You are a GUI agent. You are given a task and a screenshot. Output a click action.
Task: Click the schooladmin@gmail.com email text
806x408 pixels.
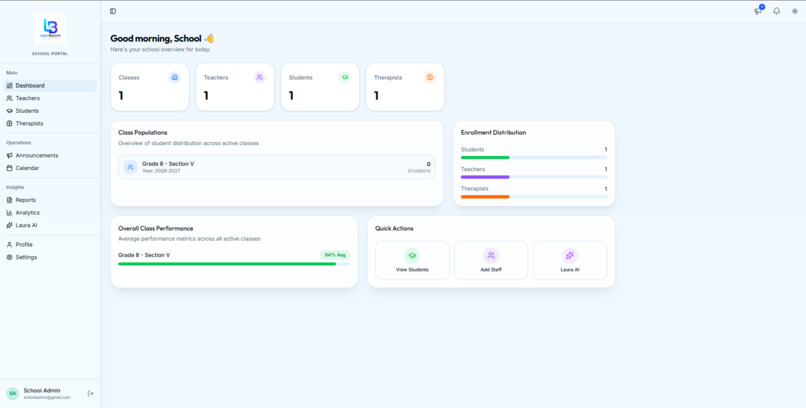point(47,398)
